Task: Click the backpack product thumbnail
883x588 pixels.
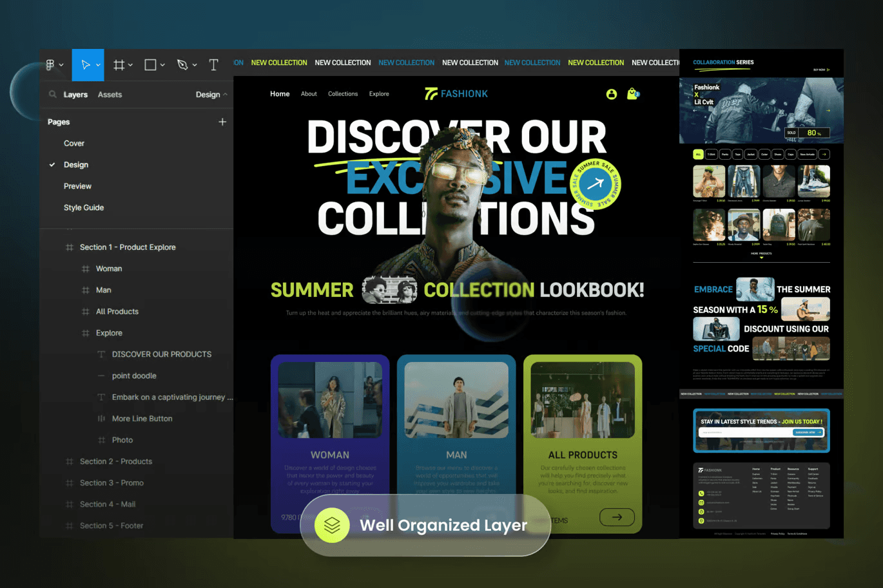Action: point(779,225)
